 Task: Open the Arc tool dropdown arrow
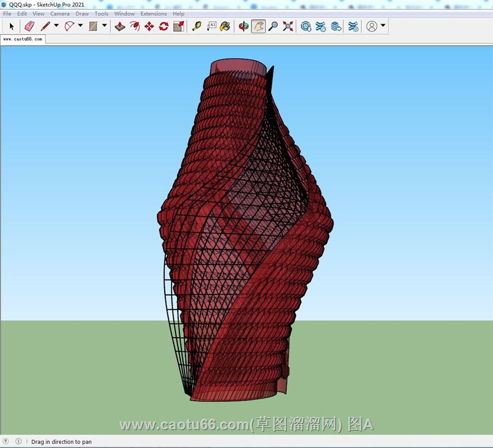80,25
